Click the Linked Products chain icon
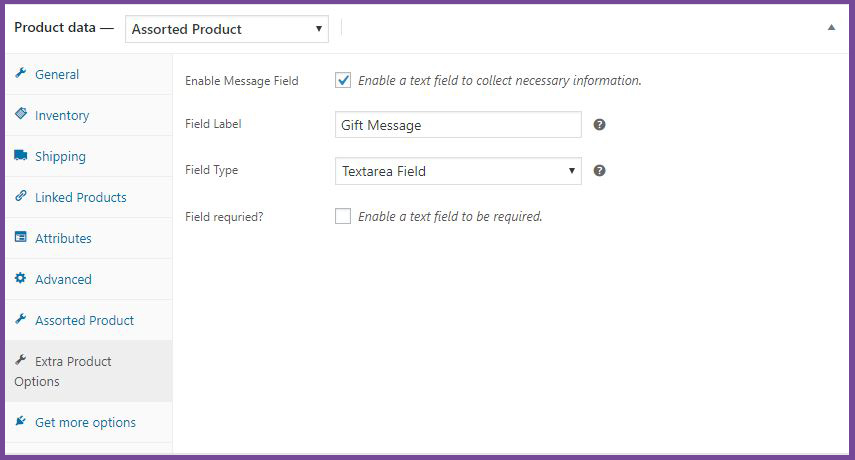Image resolution: width=855 pixels, height=460 pixels. (21, 196)
